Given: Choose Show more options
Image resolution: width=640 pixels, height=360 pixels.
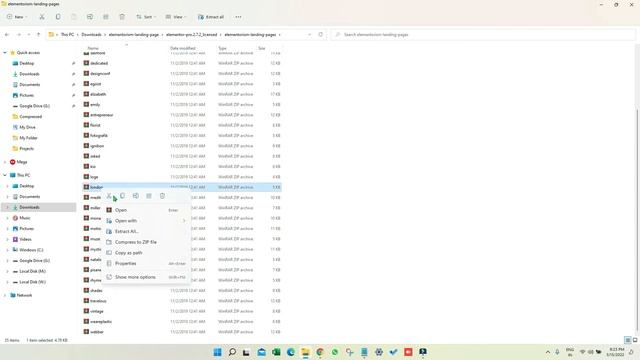Looking at the screenshot, I should (x=146, y=277).
